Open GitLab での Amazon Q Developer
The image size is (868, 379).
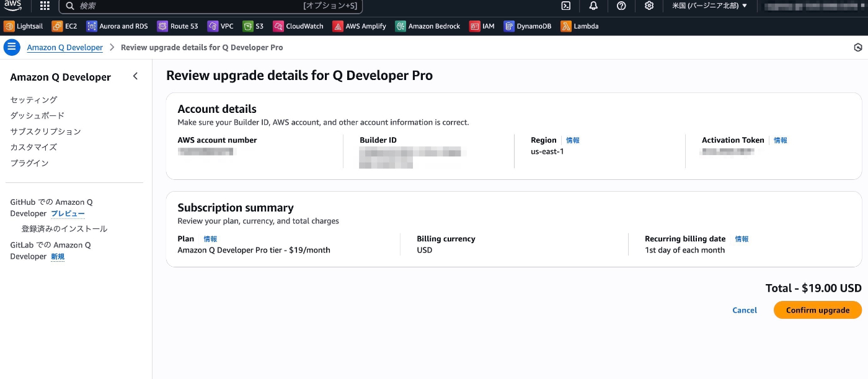tap(50, 251)
